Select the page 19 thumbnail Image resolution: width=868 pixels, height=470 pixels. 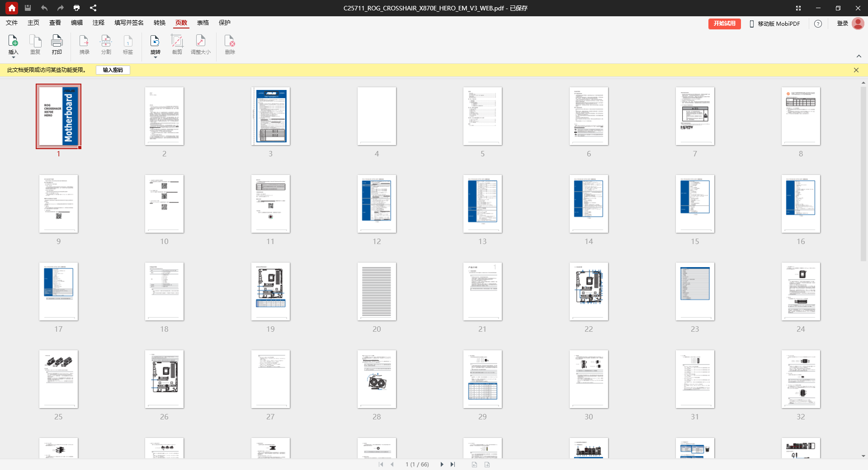pos(271,291)
